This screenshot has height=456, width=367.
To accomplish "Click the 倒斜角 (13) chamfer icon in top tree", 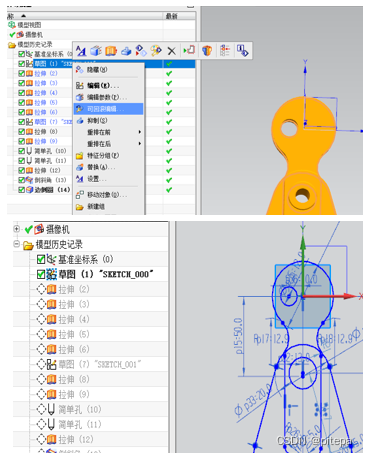I will pos(29,180).
